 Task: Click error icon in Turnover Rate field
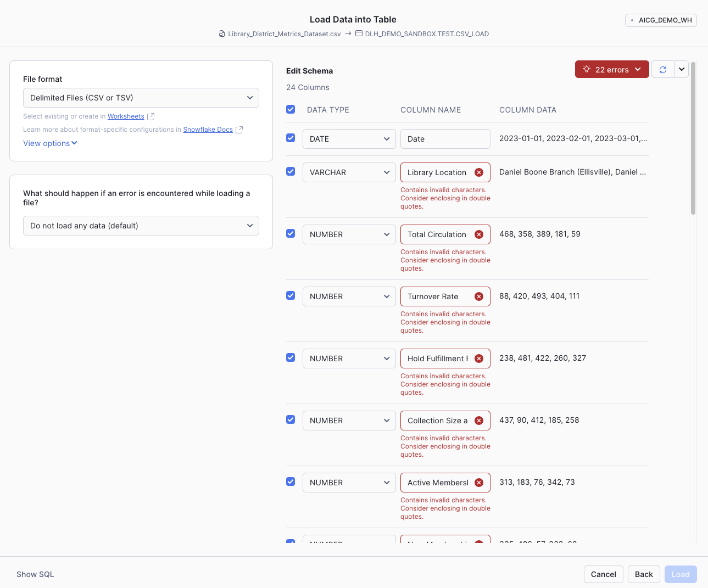[x=479, y=296]
